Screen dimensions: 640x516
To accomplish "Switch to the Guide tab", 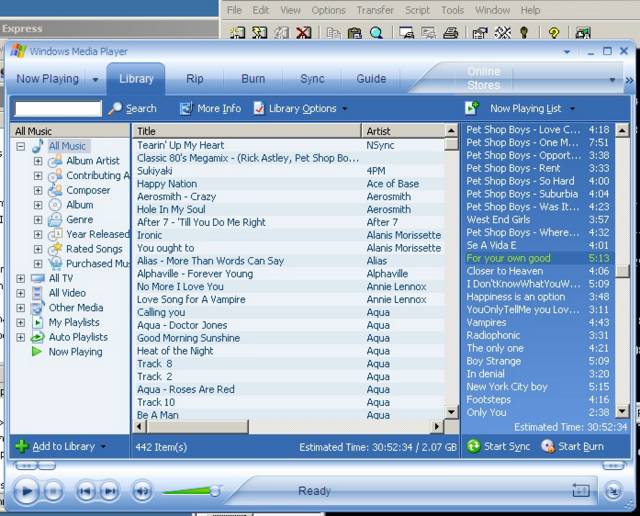I will pos(371,79).
